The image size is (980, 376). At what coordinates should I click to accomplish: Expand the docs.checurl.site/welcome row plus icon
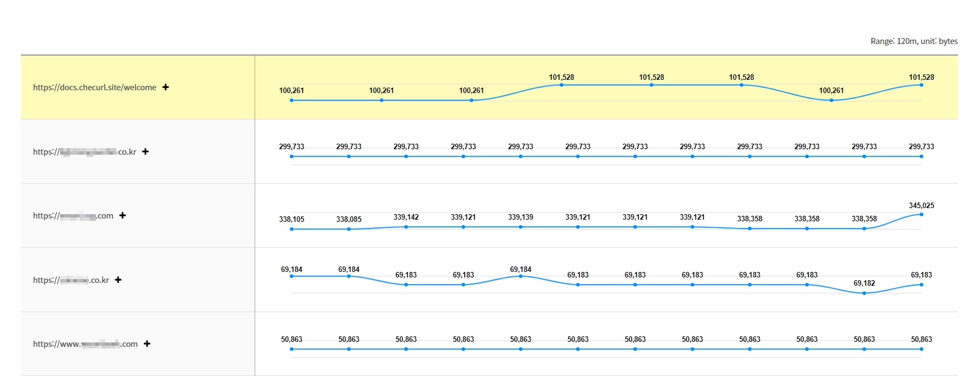pyautogui.click(x=165, y=87)
